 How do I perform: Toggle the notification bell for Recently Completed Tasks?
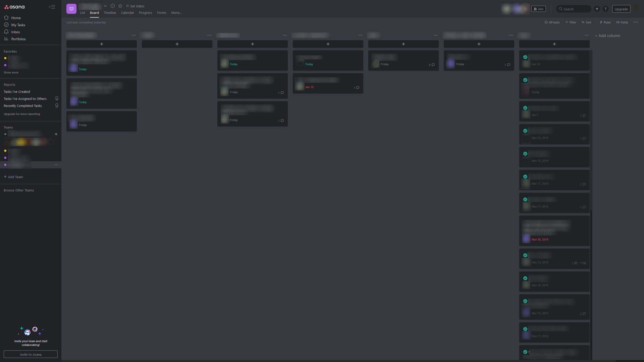57,105
